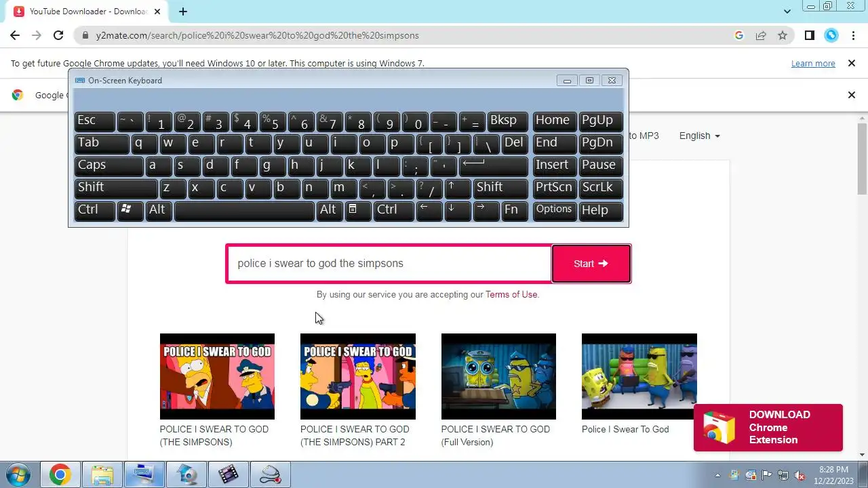Toggle the Fn key on the On-Screen Keyboard
The width and height of the screenshot is (868, 488).
pos(514,211)
